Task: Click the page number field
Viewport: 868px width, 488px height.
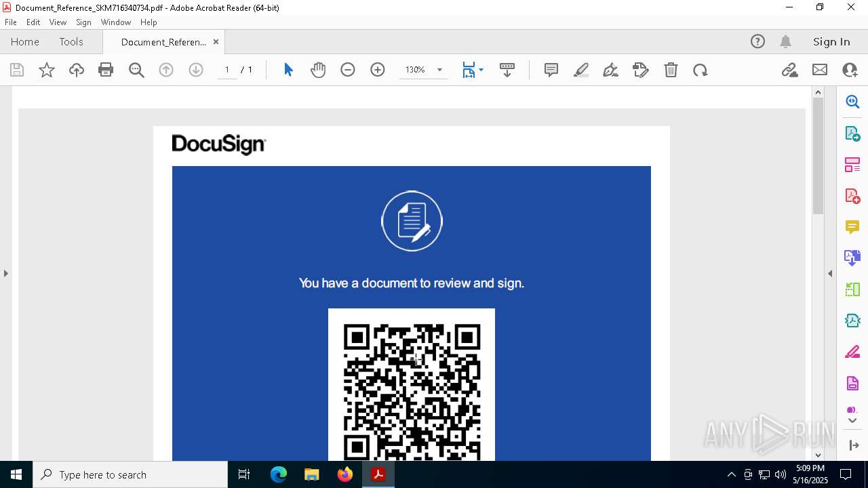Action: [x=227, y=70]
